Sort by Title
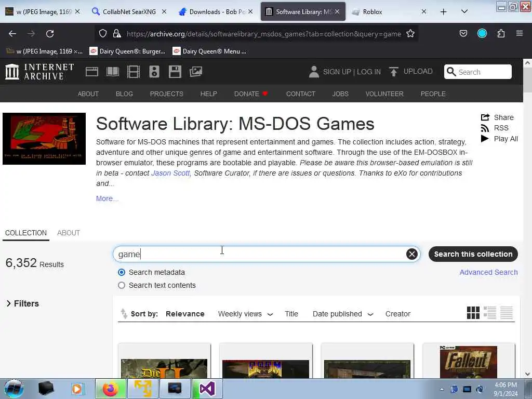Viewport: 532px width, 399px height. point(291,314)
